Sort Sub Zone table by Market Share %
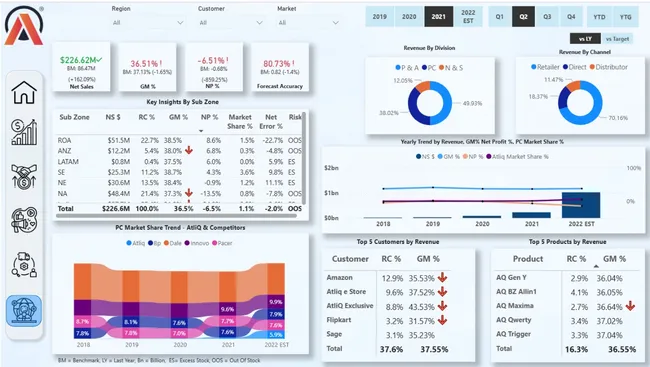The height and width of the screenshot is (367, 650). 240,122
